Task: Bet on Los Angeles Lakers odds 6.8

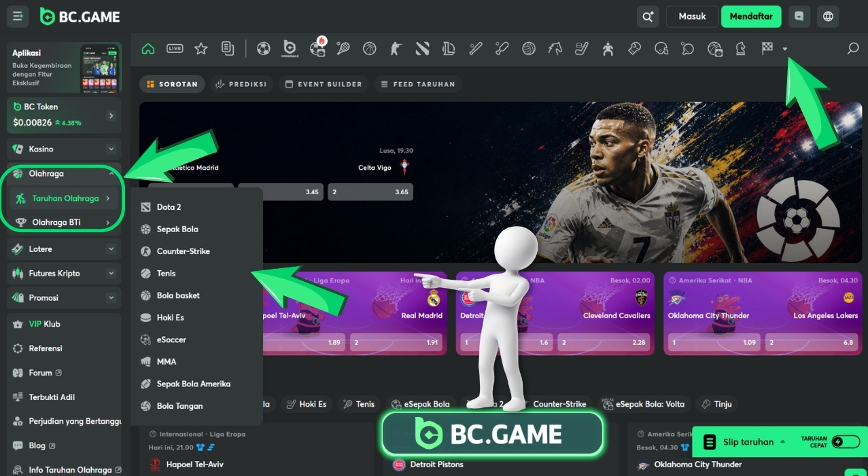Action: pos(812,343)
